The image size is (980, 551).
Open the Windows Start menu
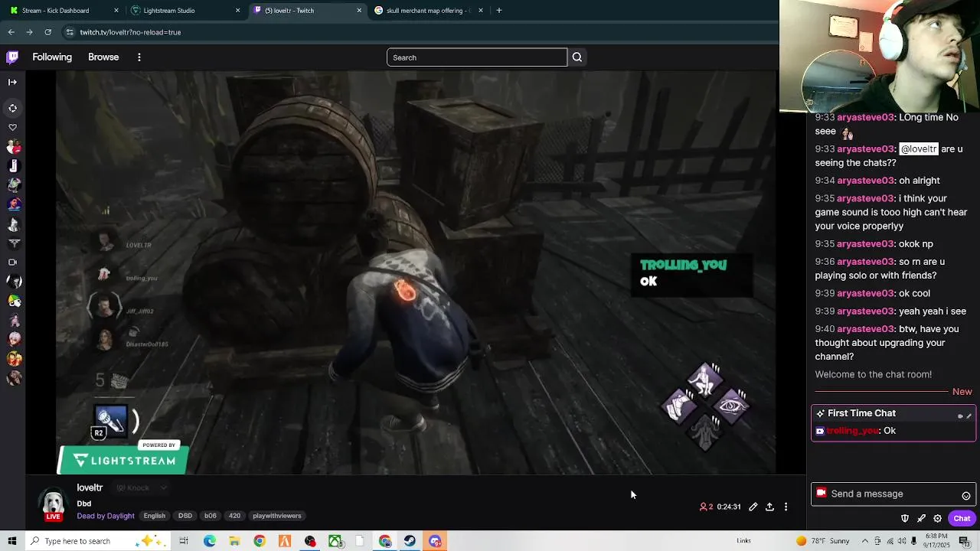[x=12, y=541]
